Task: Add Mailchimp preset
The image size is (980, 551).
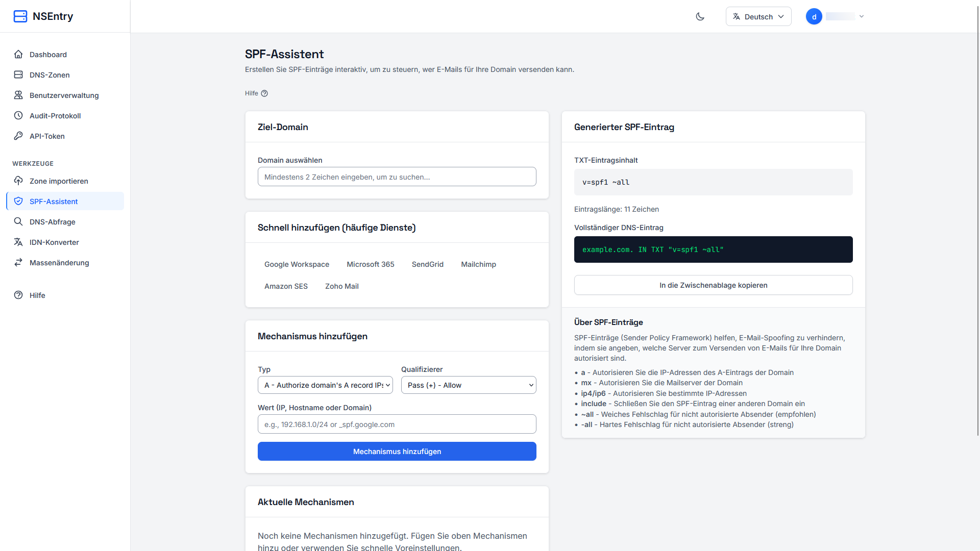Action: click(x=478, y=264)
